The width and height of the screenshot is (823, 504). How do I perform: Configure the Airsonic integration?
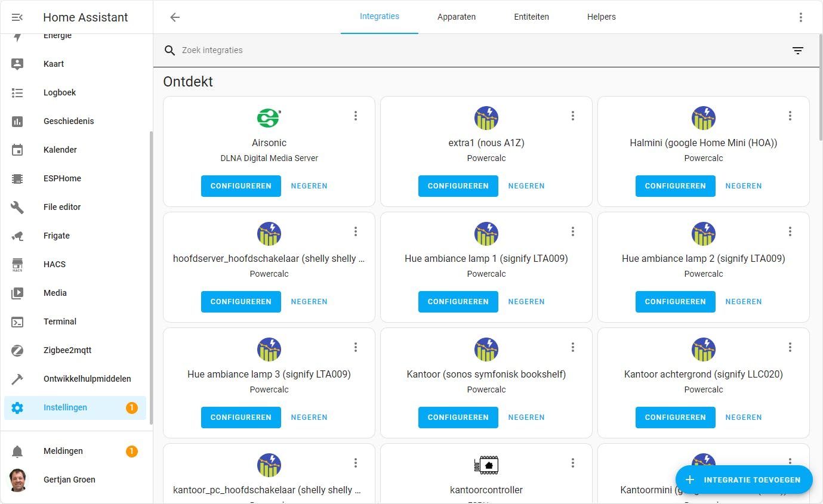pos(241,186)
